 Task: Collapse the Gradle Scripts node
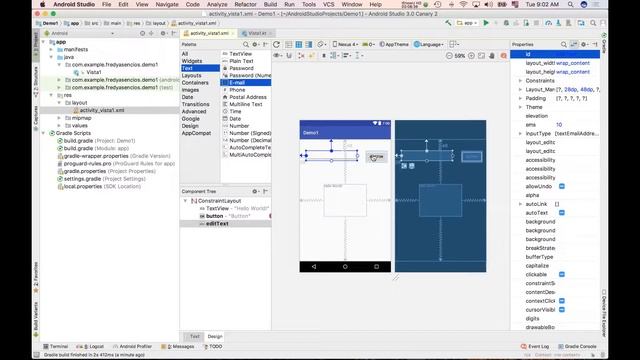[44, 133]
